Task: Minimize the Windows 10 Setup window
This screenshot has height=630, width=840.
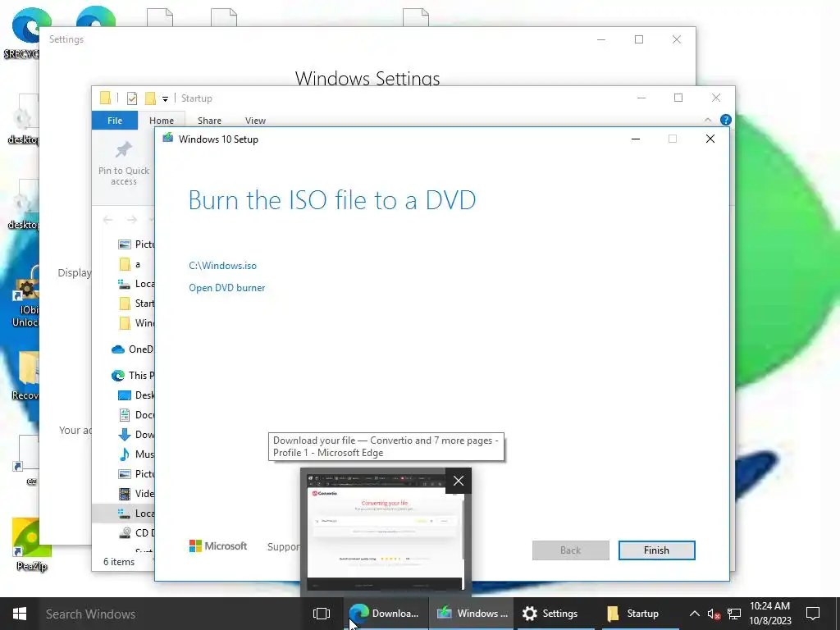Action: coord(636,139)
